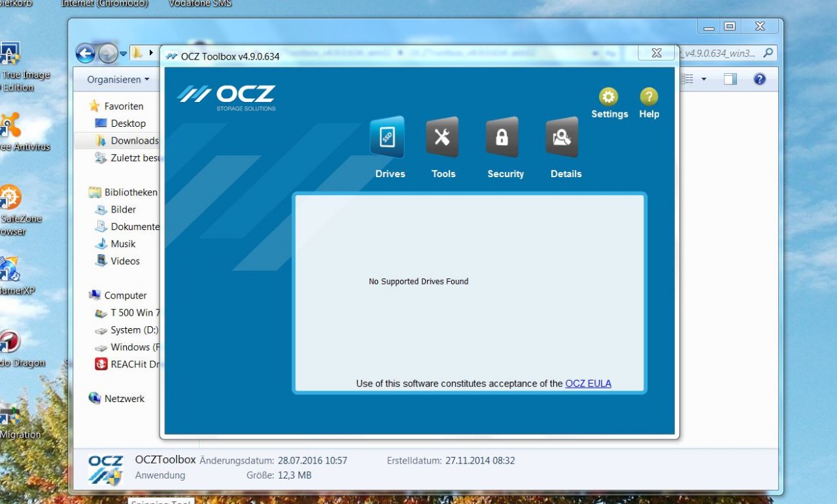Open the Help question mark icon

[649, 97]
